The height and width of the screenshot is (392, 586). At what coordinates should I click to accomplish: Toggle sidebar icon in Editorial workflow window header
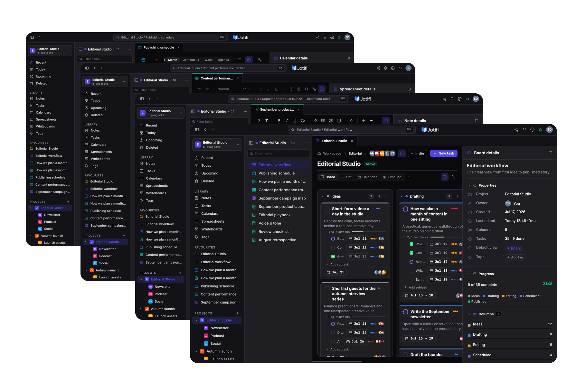[x=197, y=130]
